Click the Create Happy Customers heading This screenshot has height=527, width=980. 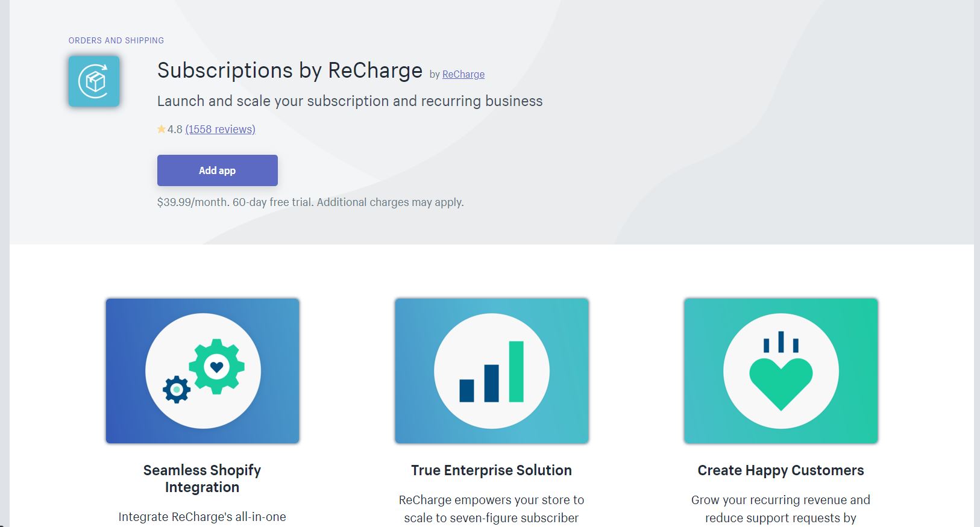pyautogui.click(x=781, y=470)
